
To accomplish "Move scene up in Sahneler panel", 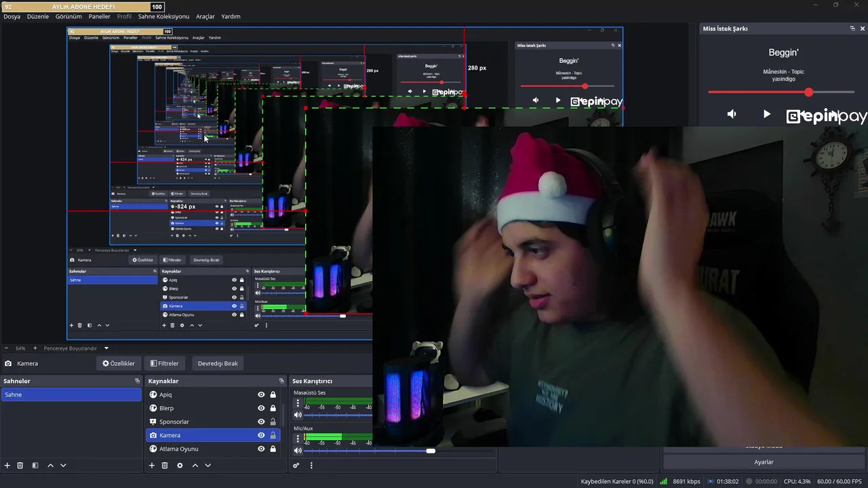I will click(50, 466).
